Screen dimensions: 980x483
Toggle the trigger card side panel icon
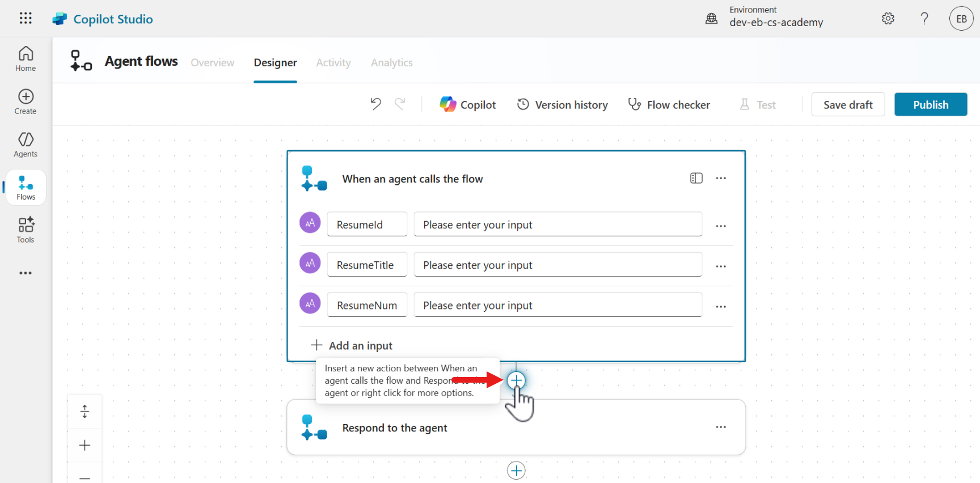[x=696, y=179]
